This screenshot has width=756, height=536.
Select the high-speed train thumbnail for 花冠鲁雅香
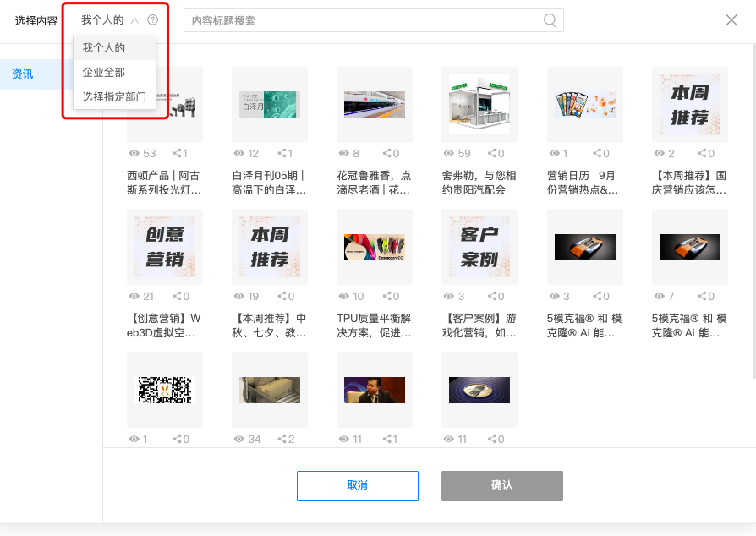tap(375, 104)
